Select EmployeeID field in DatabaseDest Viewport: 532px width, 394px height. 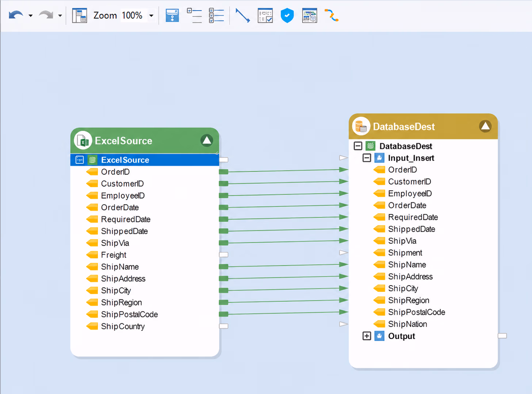[x=410, y=194]
